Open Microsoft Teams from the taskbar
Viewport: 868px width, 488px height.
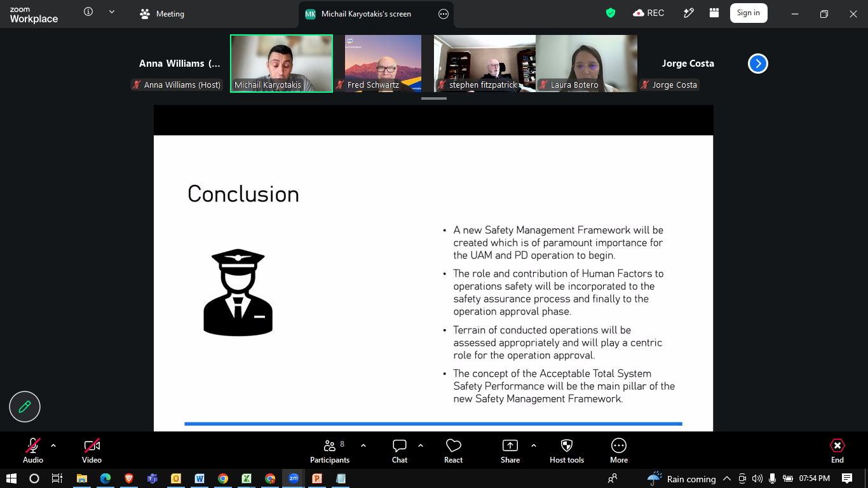[x=153, y=478]
